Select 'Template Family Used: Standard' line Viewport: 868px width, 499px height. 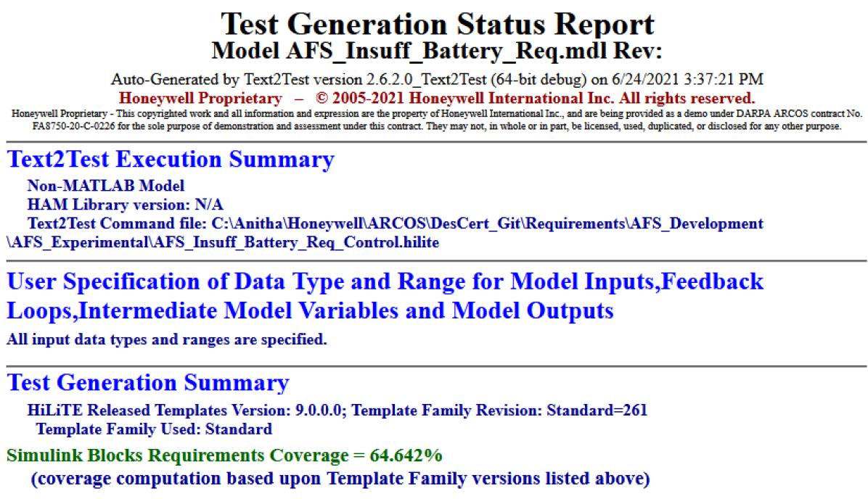click(x=154, y=429)
